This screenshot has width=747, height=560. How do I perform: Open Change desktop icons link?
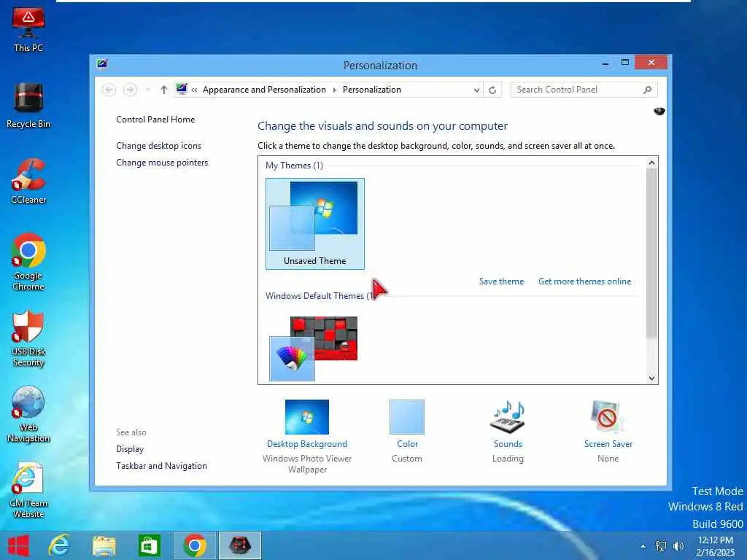(158, 146)
